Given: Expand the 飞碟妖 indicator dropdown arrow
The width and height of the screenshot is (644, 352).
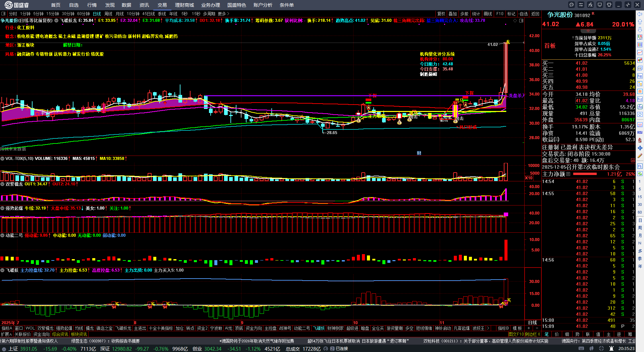Looking at the screenshot, I should pyautogui.click(x=2, y=270).
